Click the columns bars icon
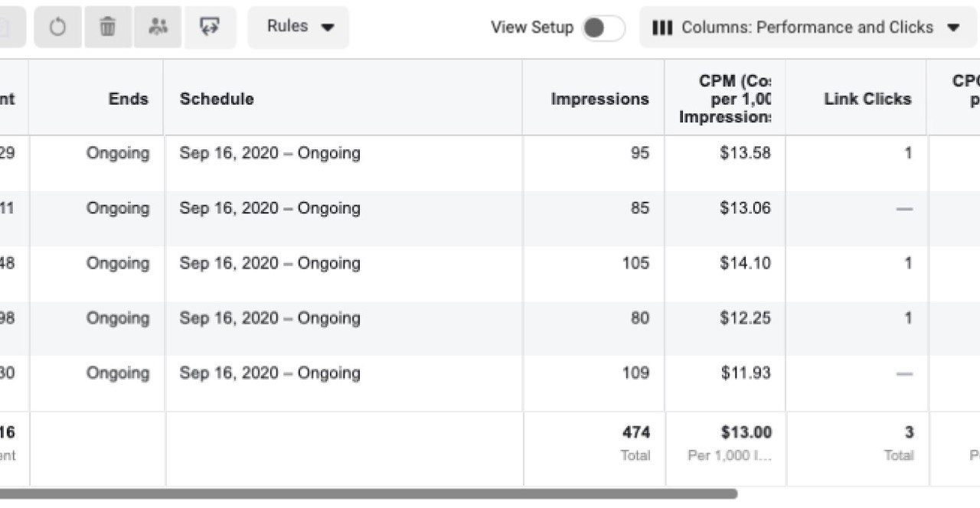Viewport: 980px width, 508px height. click(662, 28)
